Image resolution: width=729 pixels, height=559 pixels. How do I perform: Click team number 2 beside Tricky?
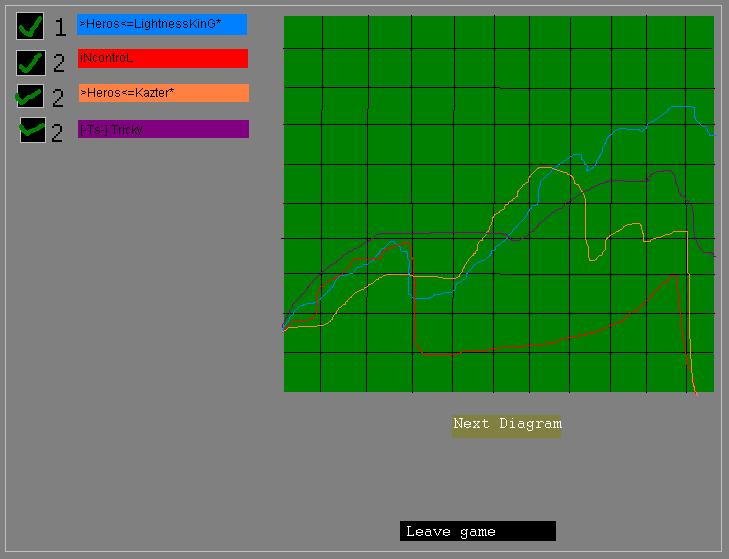point(57,132)
